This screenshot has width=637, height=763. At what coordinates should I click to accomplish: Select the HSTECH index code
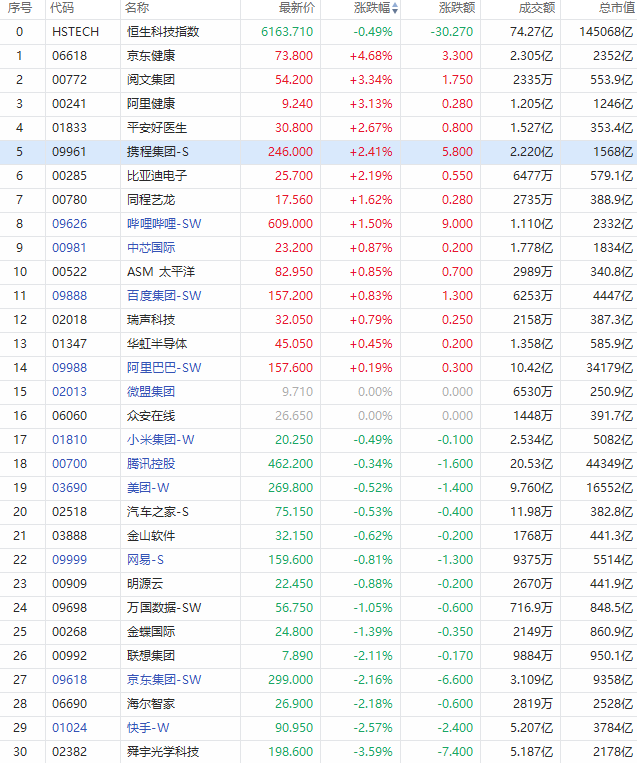click(x=75, y=32)
